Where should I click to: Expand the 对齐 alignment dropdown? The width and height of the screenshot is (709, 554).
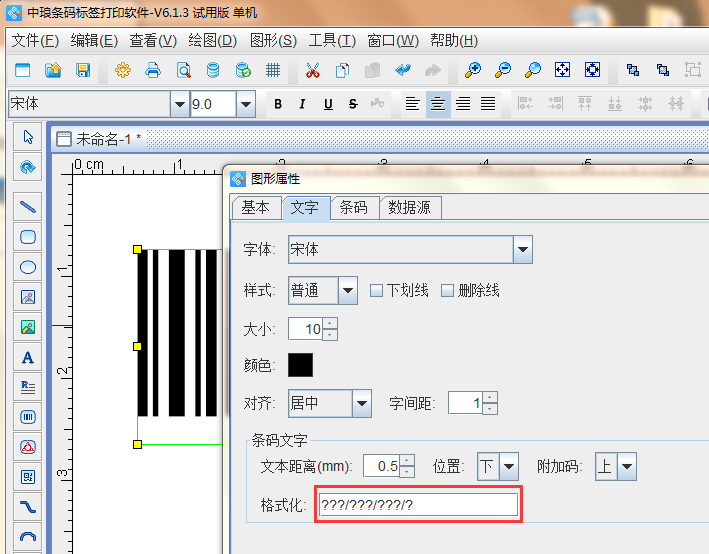pos(361,404)
